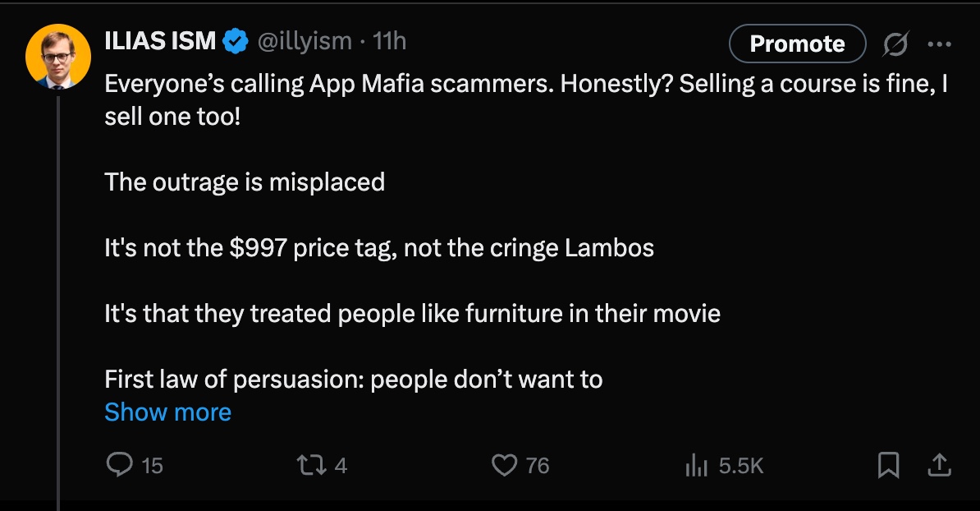This screenshot has width=980, height=511.
Task: Expand the tweet with Show more
Action: (167, 412)
